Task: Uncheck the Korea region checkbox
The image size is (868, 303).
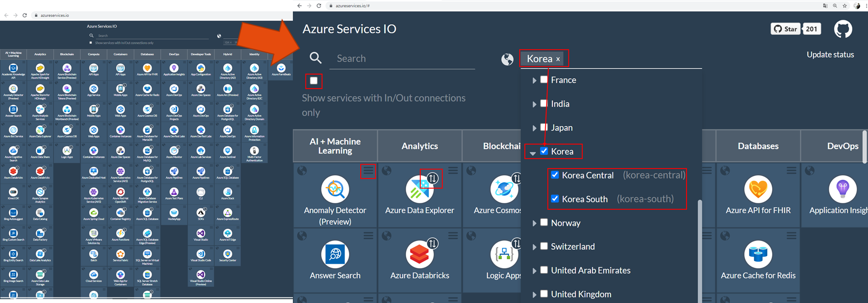Action: pyautogui.click(x=544, y=151)
